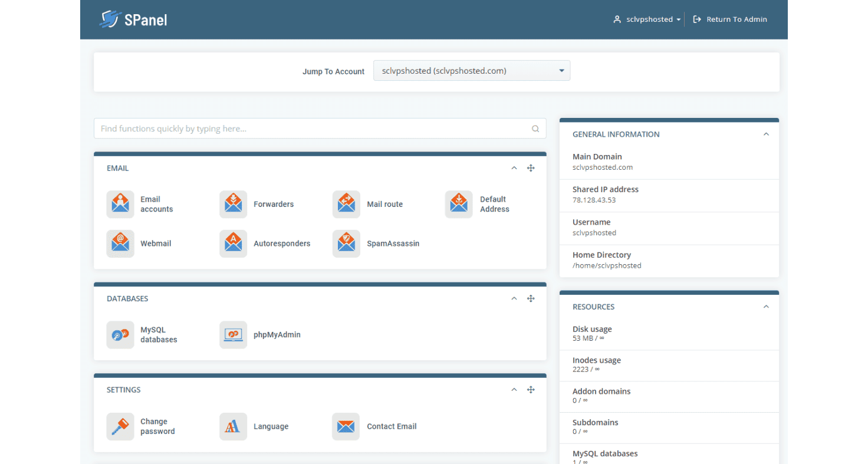The width and height of the screenshot is (868, 464).
Task: Click the home directory /home/sclvpshosted
Action: [607, 266]
